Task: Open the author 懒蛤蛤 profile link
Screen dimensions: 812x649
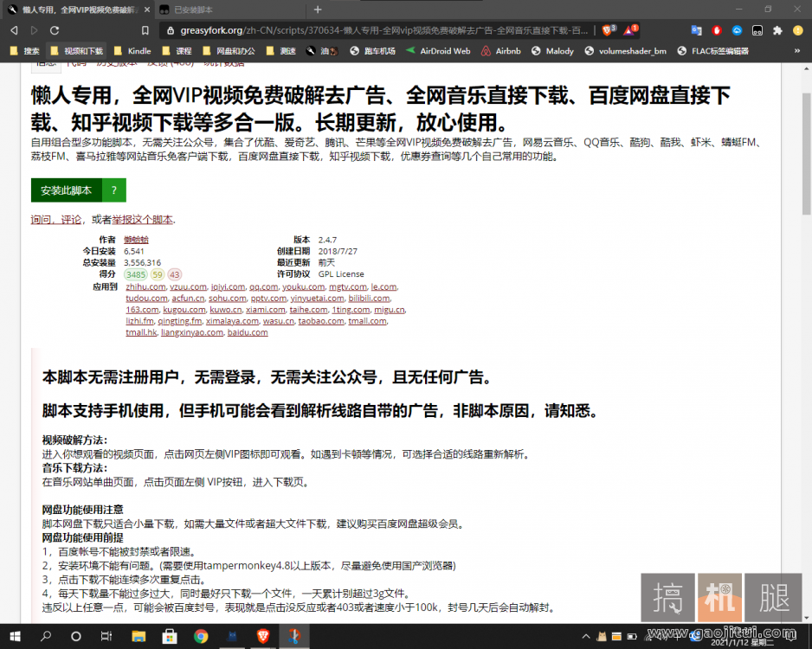Action: click(x=136, y=240)
